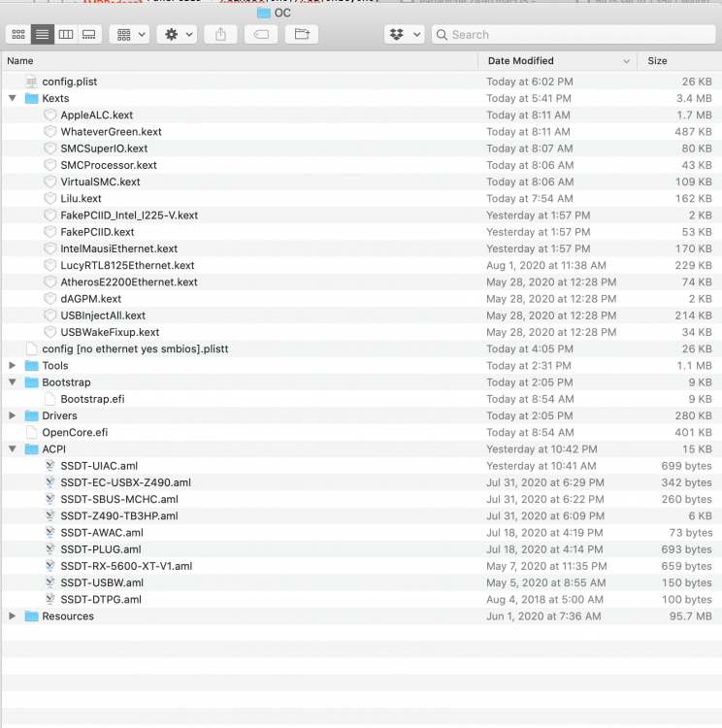
Task: Select the WhateverGreen.kext icon
Action: click(x=50, y=131)
